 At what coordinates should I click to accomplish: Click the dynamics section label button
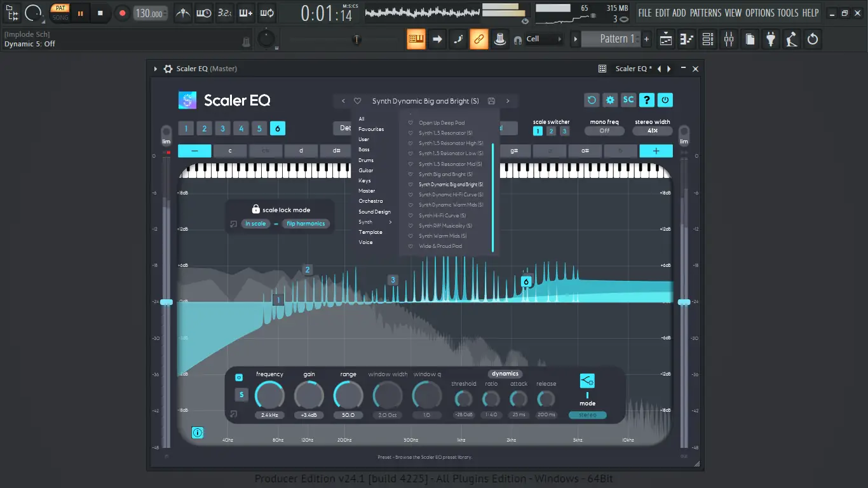point(505,374)
